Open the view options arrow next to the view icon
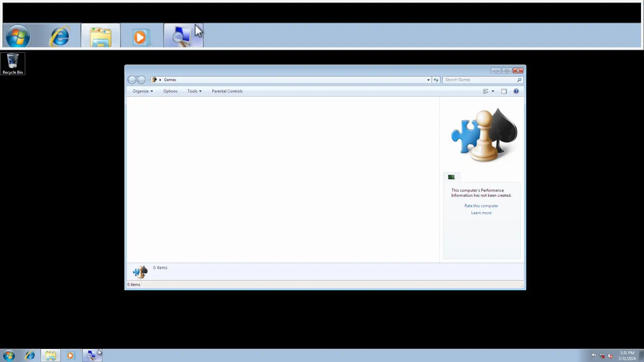This screenshot has height=362, width=644. click(493, 91)
